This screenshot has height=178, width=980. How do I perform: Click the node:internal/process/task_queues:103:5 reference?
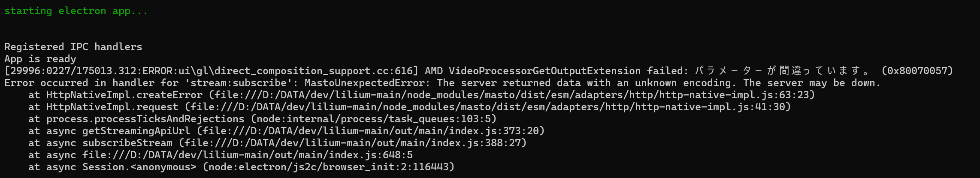[x=373, y=119]
